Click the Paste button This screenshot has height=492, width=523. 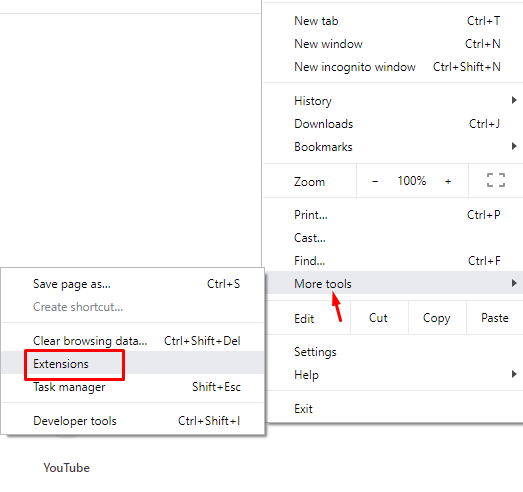(x=495, y=318)
